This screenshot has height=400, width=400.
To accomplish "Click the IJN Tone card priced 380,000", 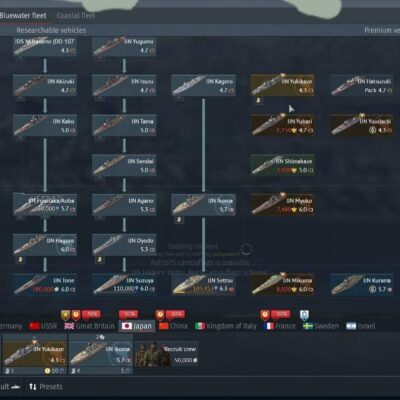I will [x=45, y=285].
